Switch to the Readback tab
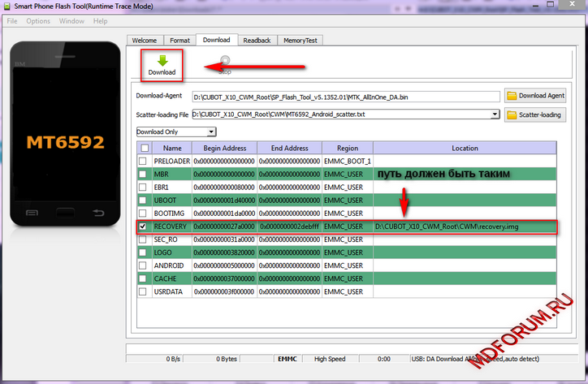Image resolution: width=588 pixels, height=384 pixels. 257,41
